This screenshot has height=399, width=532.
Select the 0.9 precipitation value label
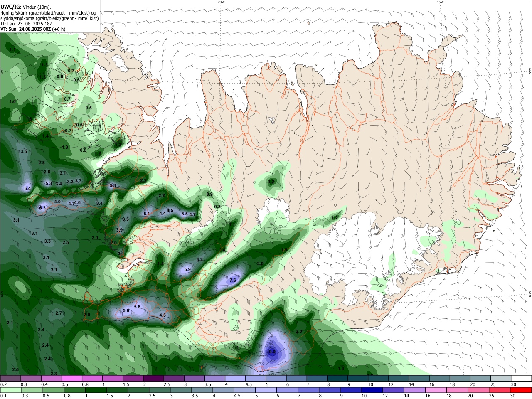[x=209, y=194]
